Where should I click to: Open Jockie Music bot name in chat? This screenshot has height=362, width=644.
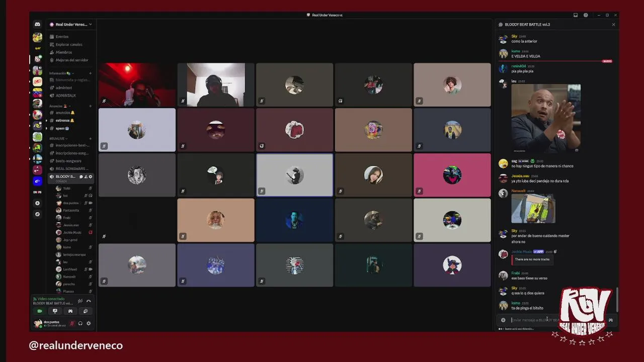point(521,251)
